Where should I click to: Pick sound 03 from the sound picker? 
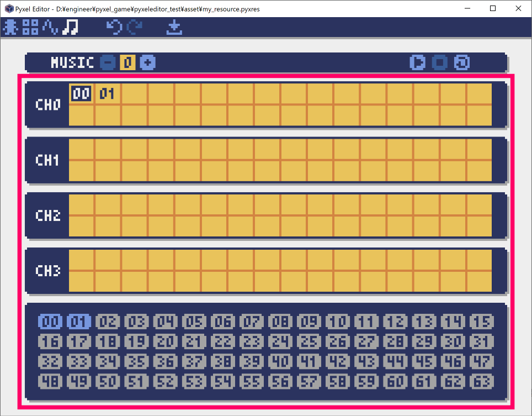pos(137,322)
